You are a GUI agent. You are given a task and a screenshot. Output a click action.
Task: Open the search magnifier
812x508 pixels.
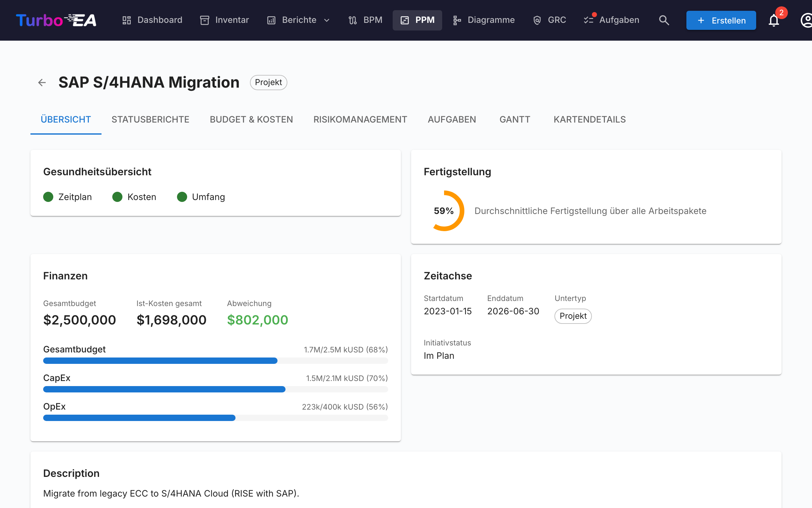[x=664, y=20]
